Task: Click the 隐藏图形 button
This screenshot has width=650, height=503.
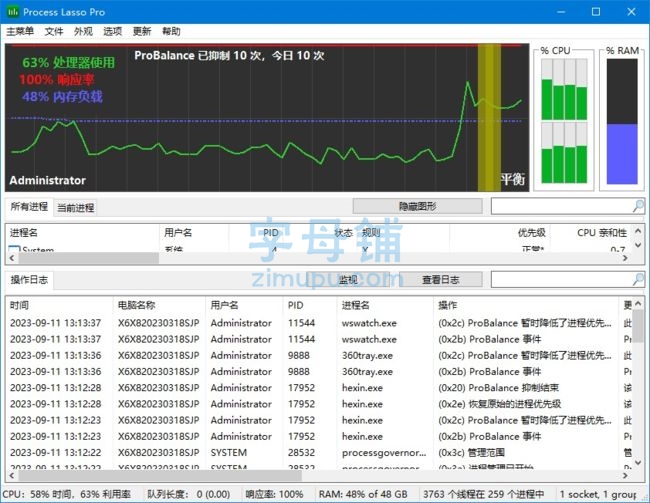Action: pos(417,206)
